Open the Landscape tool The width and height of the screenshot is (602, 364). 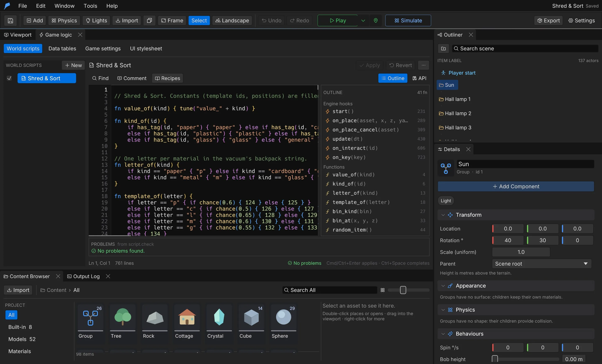tap(232, 20)
